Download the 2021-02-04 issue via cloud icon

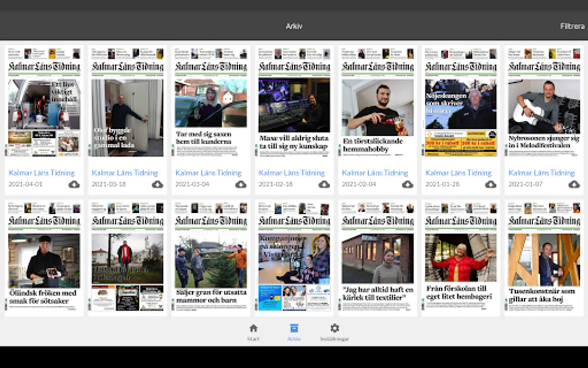(408, 184)
